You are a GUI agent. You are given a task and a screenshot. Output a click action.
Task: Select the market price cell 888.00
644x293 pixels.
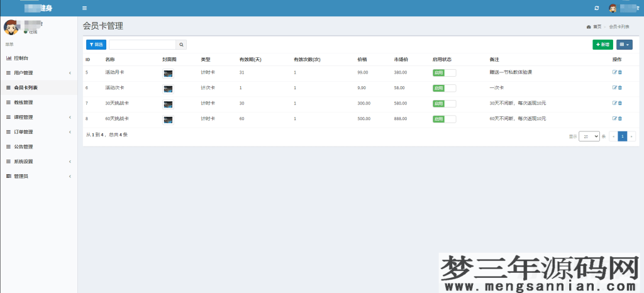tap(401, 119)
